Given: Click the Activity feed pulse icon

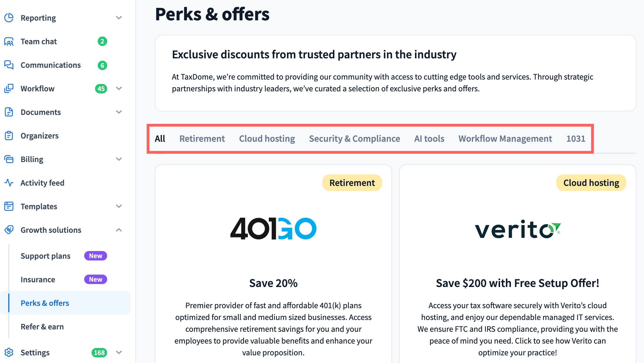Looking at the screenshot, I should click(9, 183).
